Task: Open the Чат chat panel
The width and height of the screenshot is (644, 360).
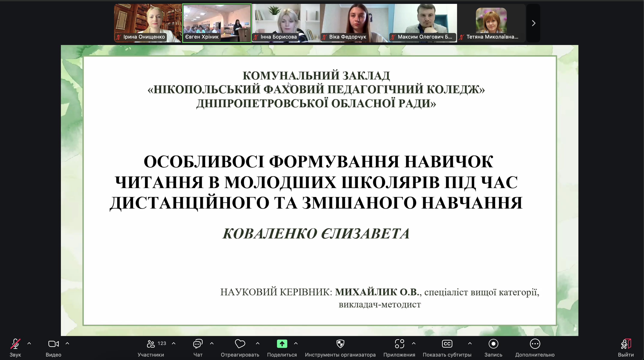Action: point(198,344)
